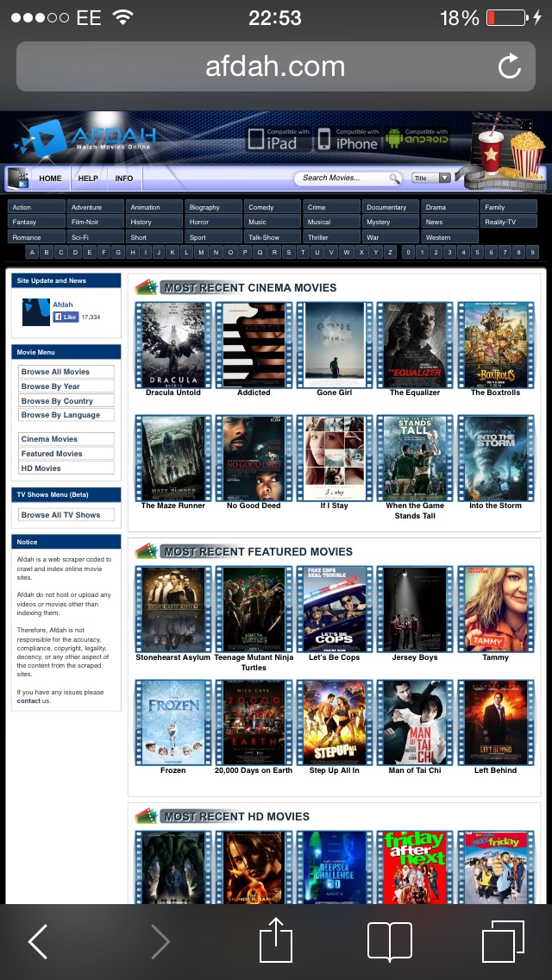Screen dimensions: 552x980
Task: Click the iPhone compatibility badge
Action: 348,139
